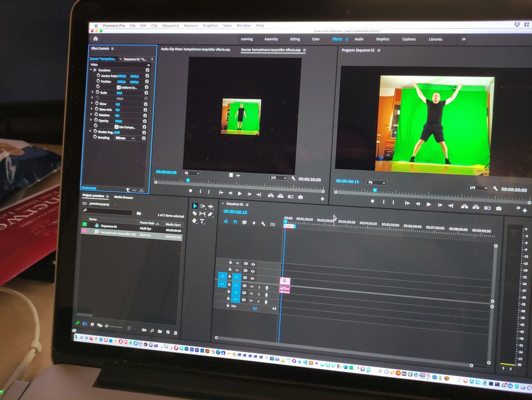
Task: Open the Program monitor 1/4 resolution dropdown
Action: point(478,188)
